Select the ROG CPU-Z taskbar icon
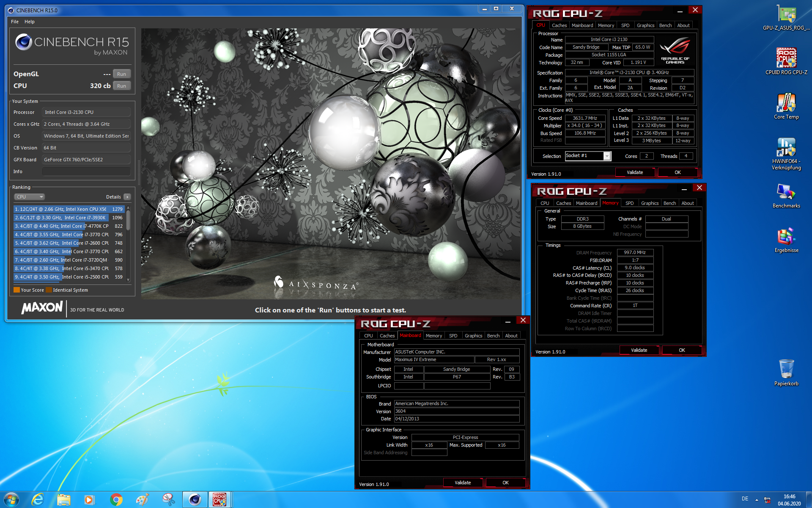The width and height of the screenshot is (812, 508). tap(219, 500)
